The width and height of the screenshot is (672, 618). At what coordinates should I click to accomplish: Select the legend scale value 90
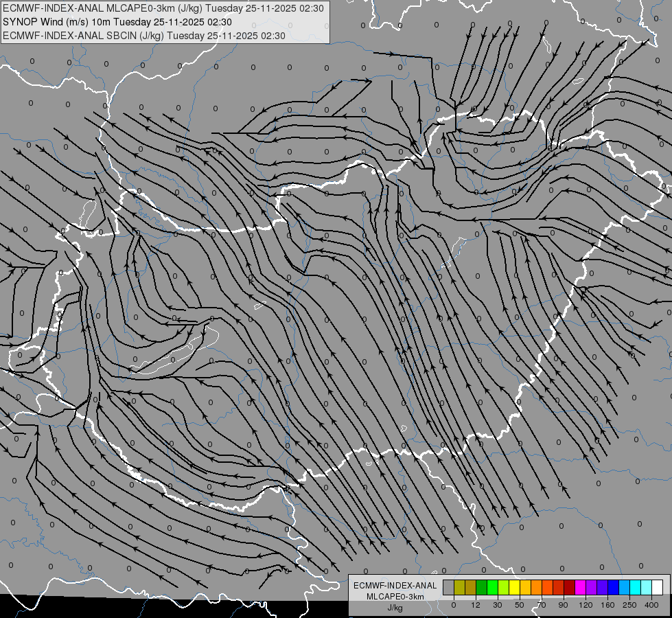[x=563, y=605]
